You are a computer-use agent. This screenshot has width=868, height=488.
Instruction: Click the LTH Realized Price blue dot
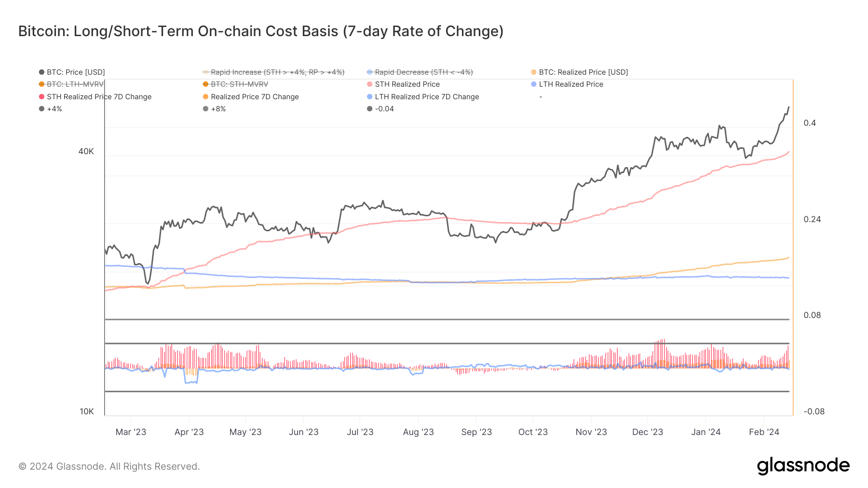click(x=534, y=84)
